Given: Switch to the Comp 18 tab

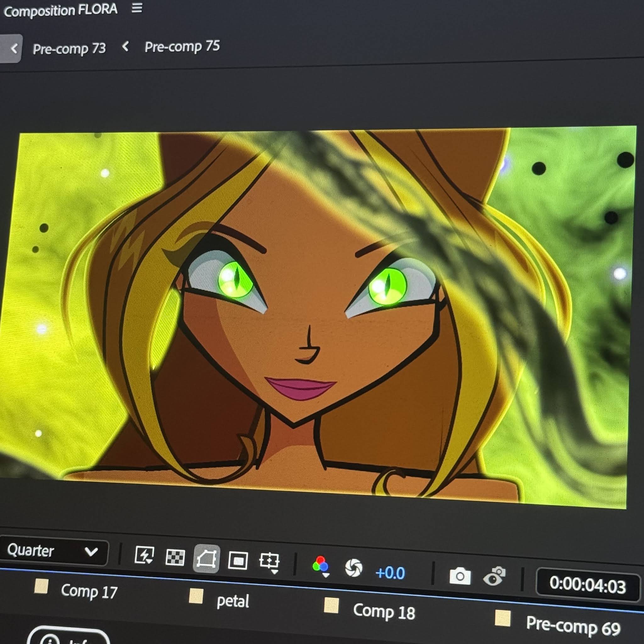Looking at the screenshot, I should 384,611.
